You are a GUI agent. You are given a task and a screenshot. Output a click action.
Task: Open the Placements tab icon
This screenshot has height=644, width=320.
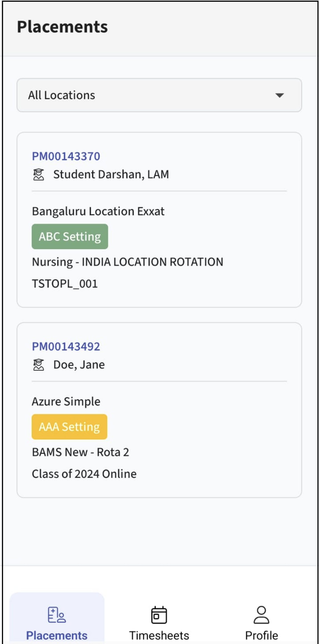pyautogui.click(x=57, y=615)
